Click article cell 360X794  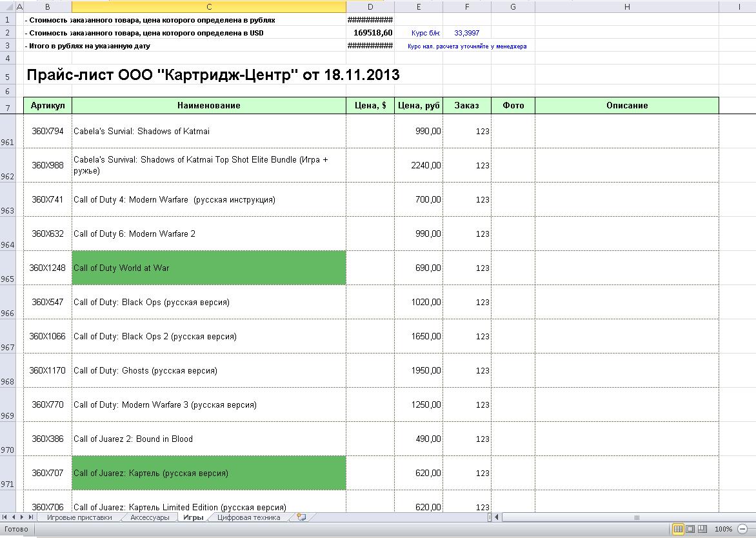point(47,131)
